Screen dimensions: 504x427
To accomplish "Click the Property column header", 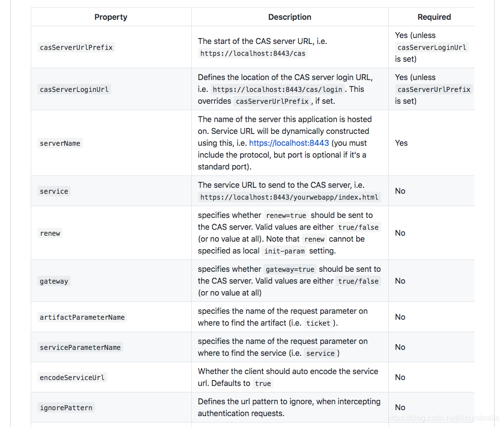I will [111, 17].
